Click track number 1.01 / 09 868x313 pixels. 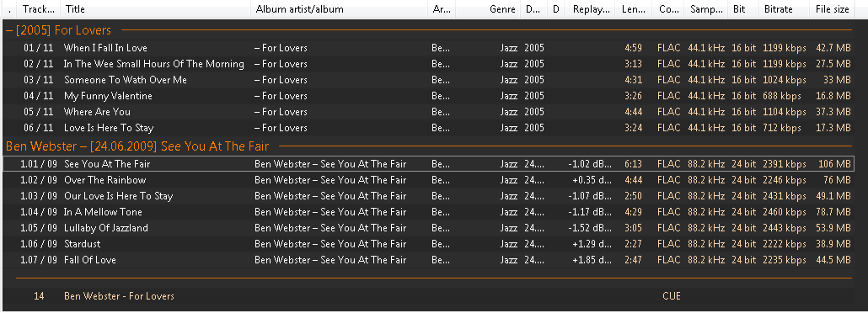click(39, 164)
